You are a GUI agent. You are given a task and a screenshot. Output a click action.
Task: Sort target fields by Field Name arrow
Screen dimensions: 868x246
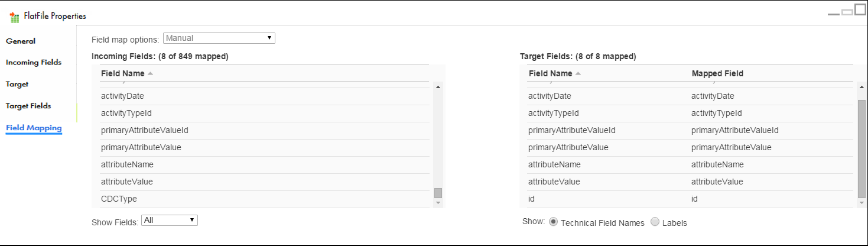(x=578, y=74)
